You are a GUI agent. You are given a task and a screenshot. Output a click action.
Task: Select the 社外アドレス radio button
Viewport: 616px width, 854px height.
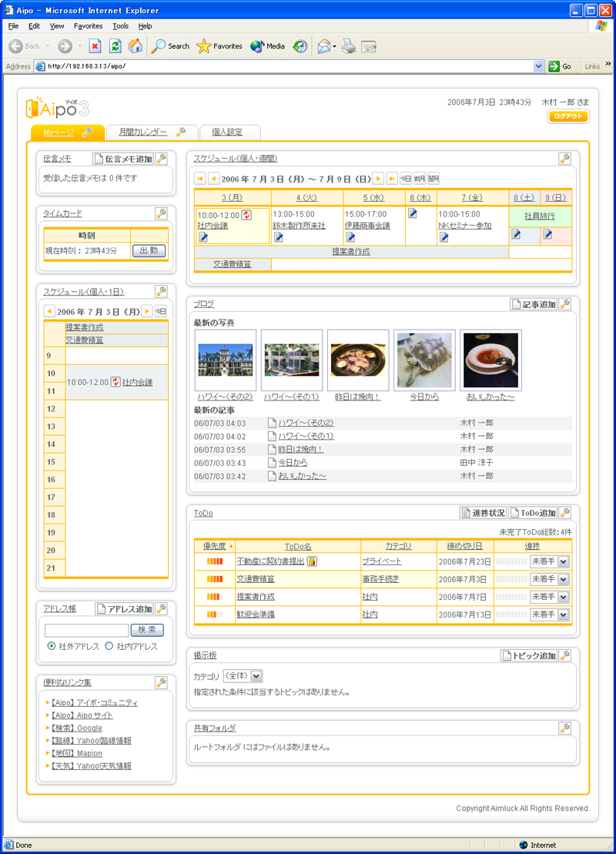coord(52,647)
